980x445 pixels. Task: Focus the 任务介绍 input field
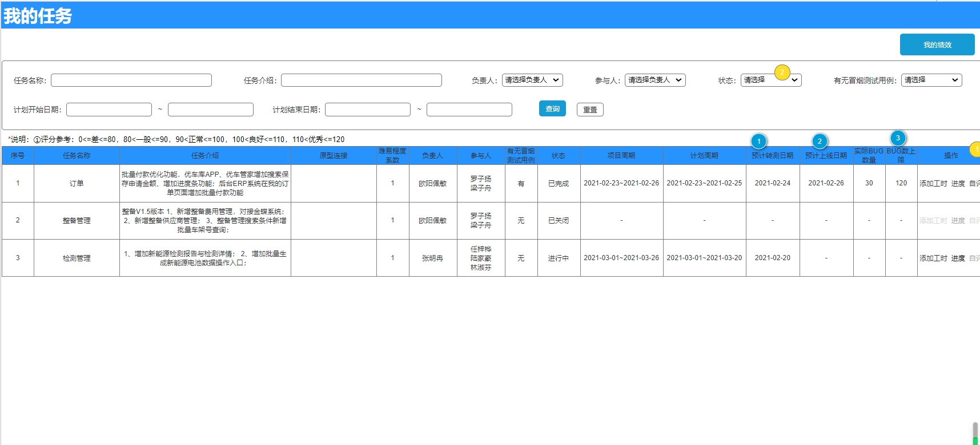tap(362, 80)
